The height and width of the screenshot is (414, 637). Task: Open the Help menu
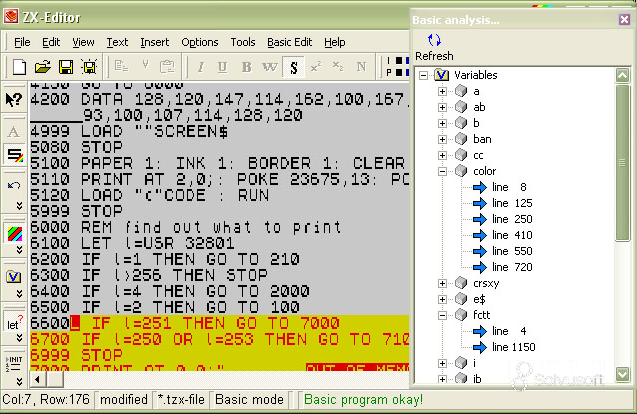tap(334, 42)
